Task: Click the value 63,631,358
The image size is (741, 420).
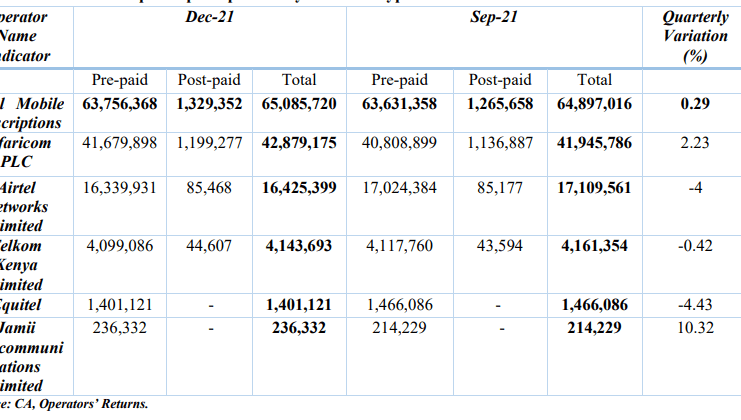Action: [399, 104]
